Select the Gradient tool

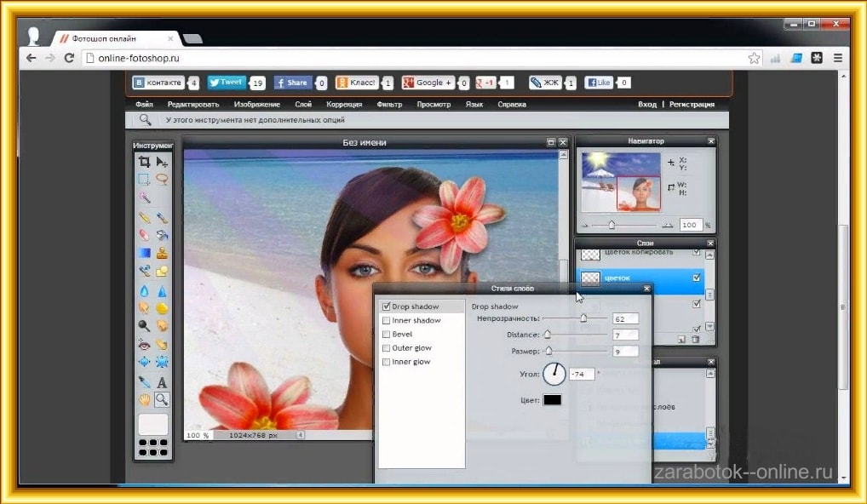click(x=144, y=253)
